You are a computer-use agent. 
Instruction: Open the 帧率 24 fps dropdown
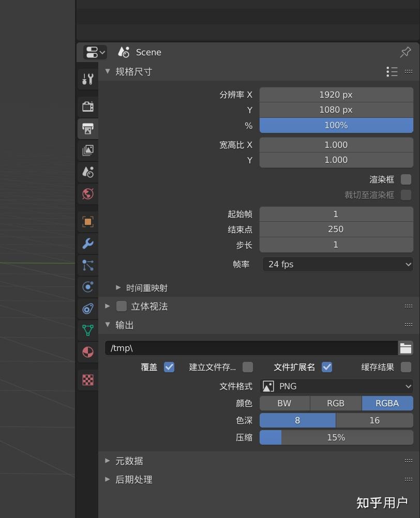pyautogui.click(x=336, y=264)
